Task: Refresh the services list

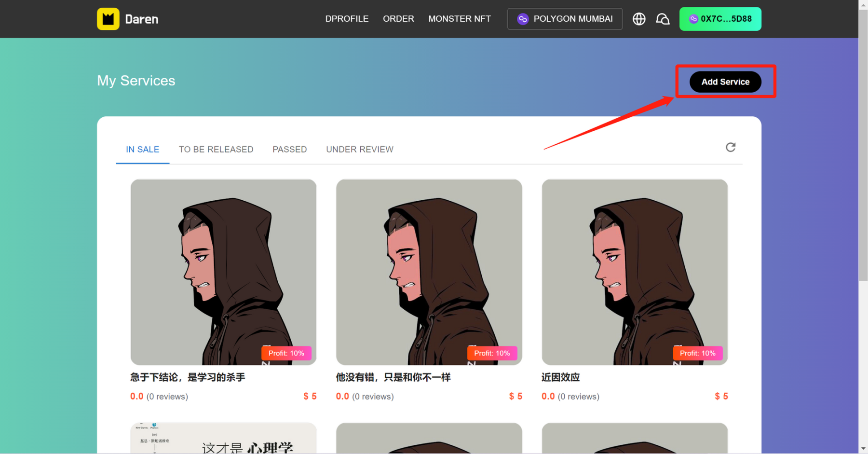Action: click(x=731, y=147)
